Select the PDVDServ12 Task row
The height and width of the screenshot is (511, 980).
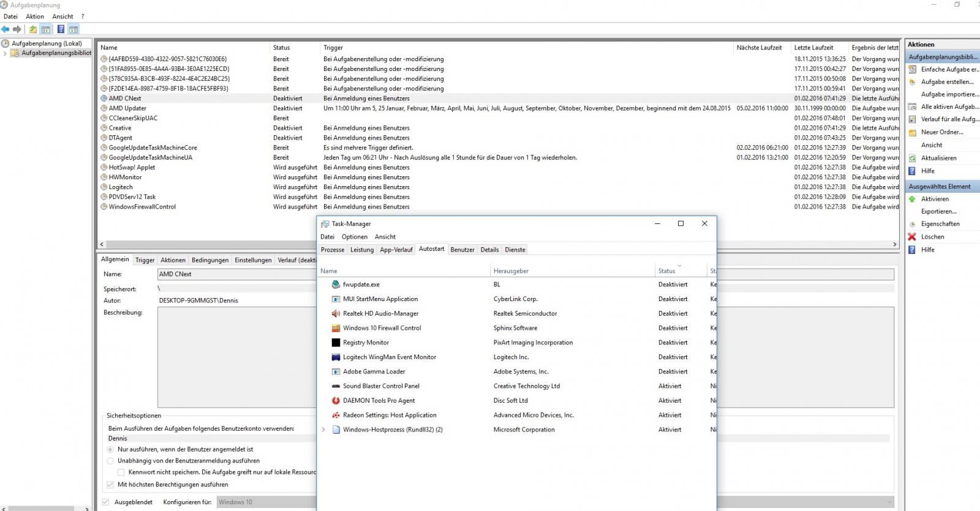(x=497, y=197)
